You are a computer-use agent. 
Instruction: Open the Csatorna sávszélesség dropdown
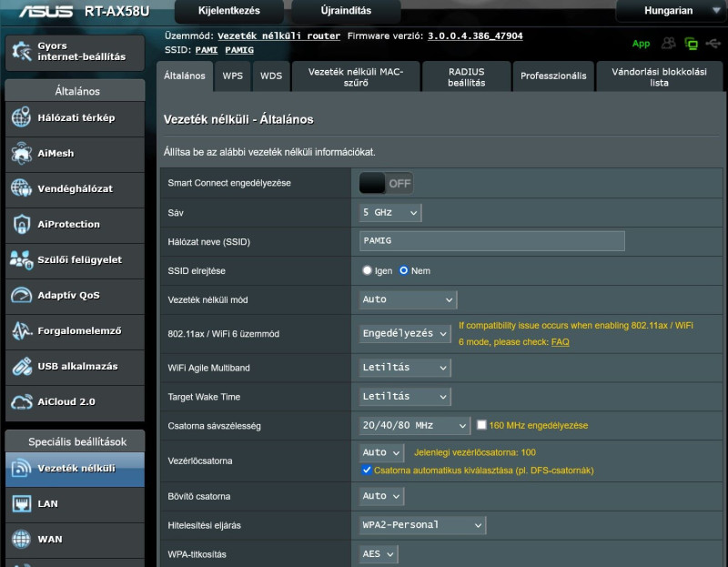pyautogui.click(x=414, y=425)
